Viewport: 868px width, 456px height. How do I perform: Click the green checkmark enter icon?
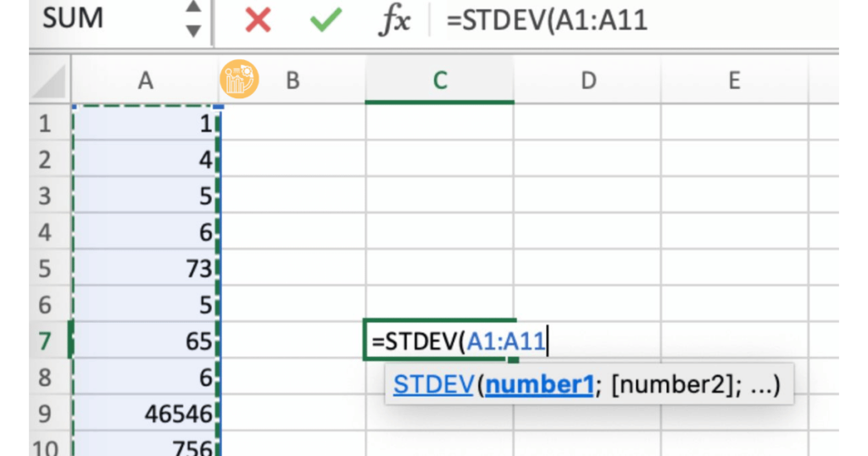[325, 20]
